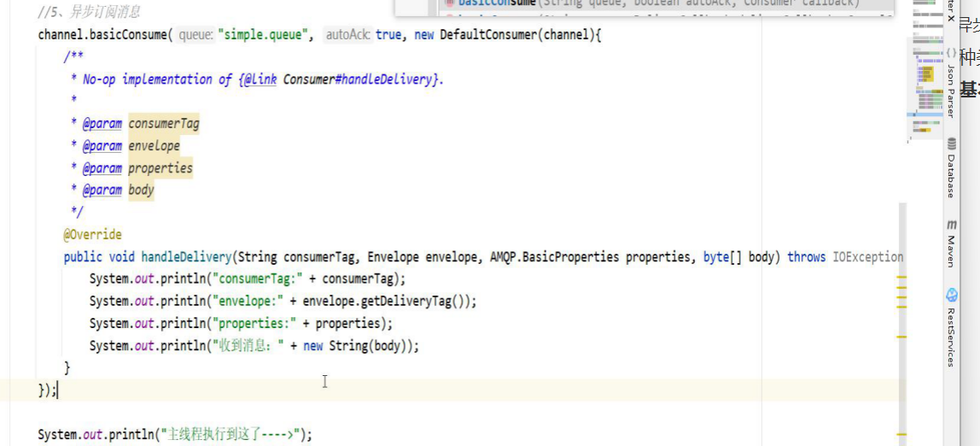Click the "consumerTag:" string literal
Image resolution: width=980 pixels, height=446 pixels.
pos(259,279)
